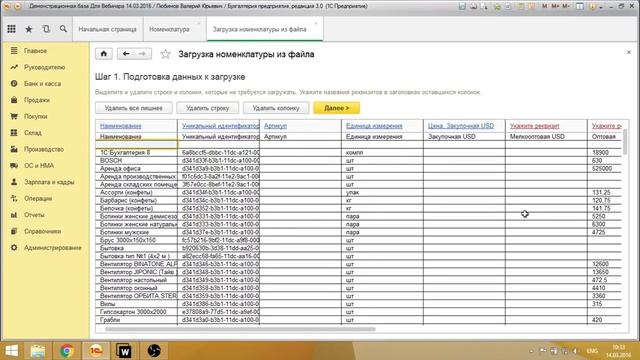640x360 pixels.
Task: Open the Главное section
Action: coord(36,51)
